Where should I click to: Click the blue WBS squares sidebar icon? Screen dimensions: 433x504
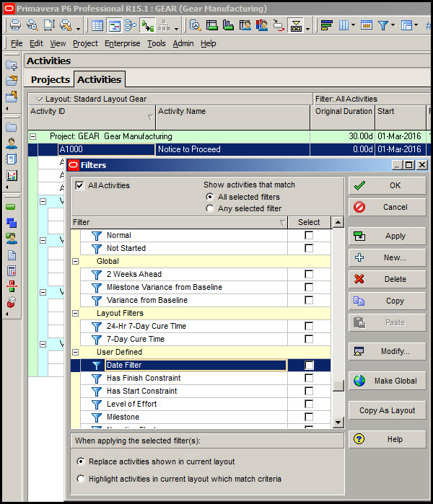(12, 223)
